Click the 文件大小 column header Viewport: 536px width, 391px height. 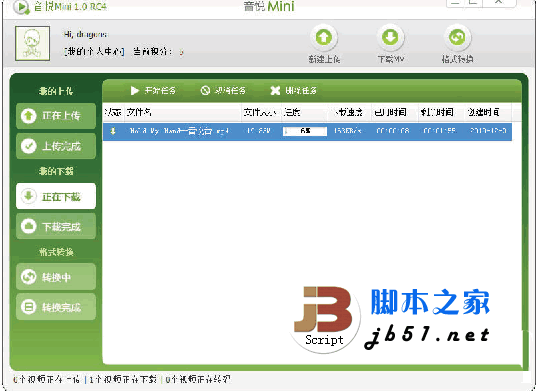tap(262, 112)
